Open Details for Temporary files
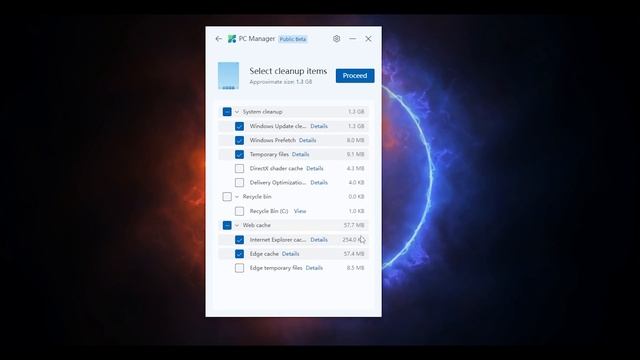 [300, 154]
